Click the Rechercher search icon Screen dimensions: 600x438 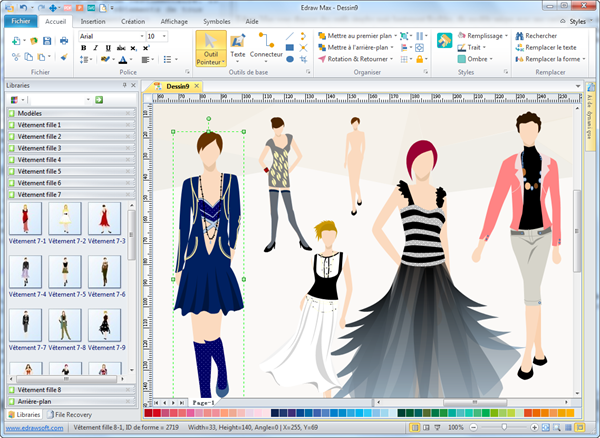pyautogui.click(x=518, y=35)
